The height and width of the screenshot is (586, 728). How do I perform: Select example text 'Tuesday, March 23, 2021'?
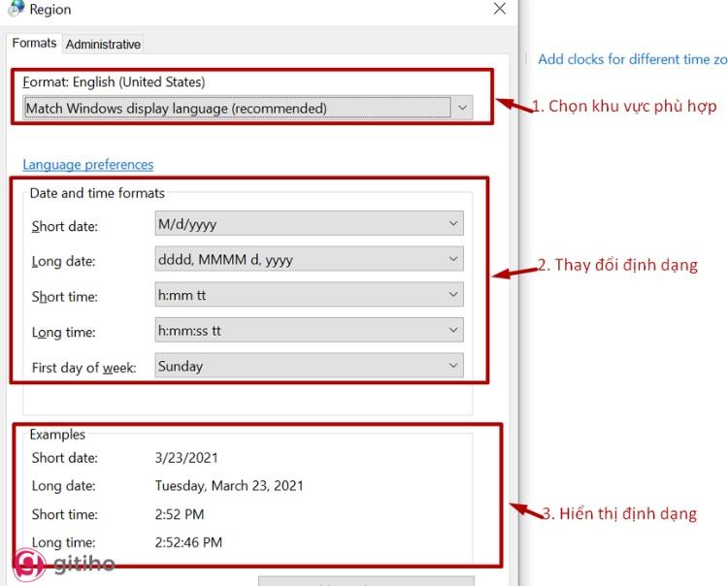point(229,486)
